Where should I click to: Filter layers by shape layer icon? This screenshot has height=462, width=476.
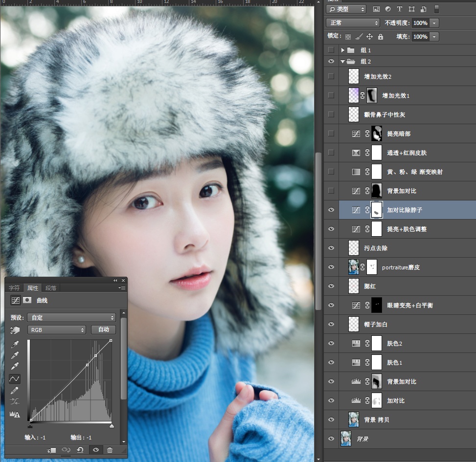(411, 9)
